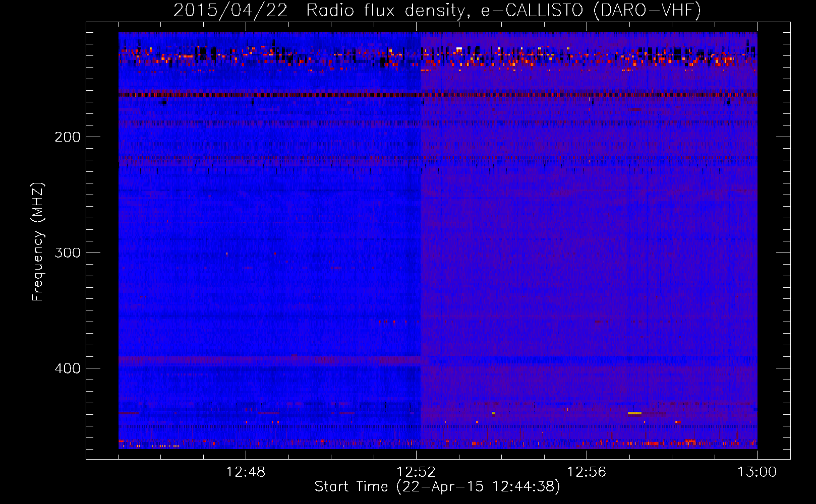Click the 200 frequency tick label
816x504 pixels.
[x=68, y=137]
